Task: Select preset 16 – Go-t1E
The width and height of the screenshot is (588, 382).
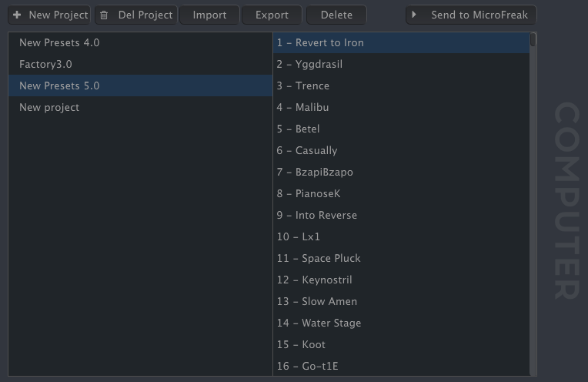Action: [x=401, y=366]
